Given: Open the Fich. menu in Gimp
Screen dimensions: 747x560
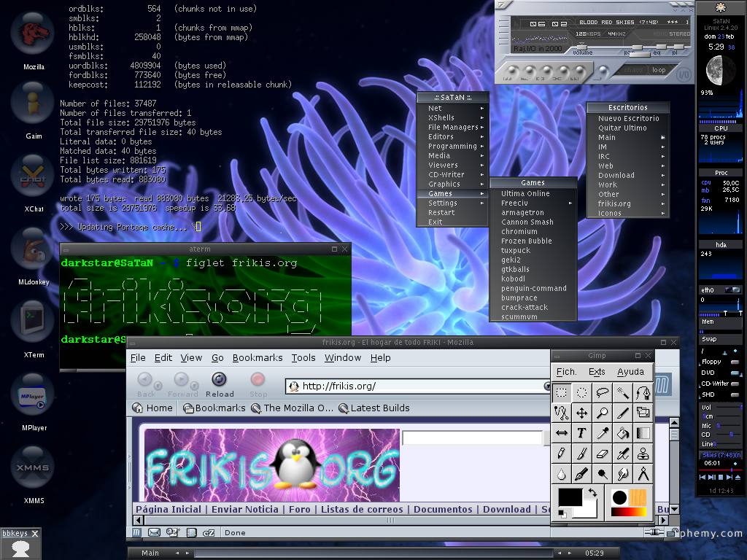Looking at the screenshot, I should [566, 372].
